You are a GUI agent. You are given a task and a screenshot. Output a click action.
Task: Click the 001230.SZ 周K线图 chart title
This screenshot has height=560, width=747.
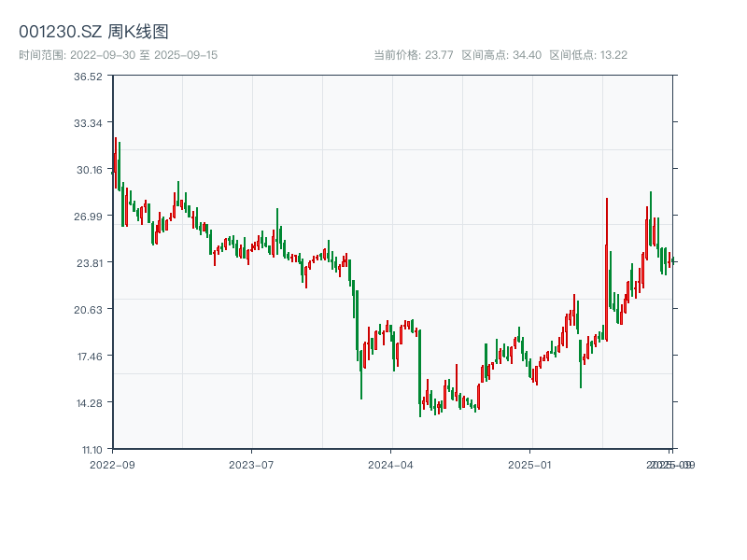click(93, 33)
